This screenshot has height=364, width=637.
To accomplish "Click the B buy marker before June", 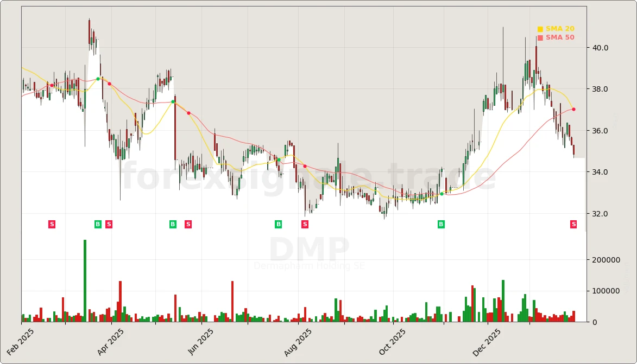I will tap(172, 223).
